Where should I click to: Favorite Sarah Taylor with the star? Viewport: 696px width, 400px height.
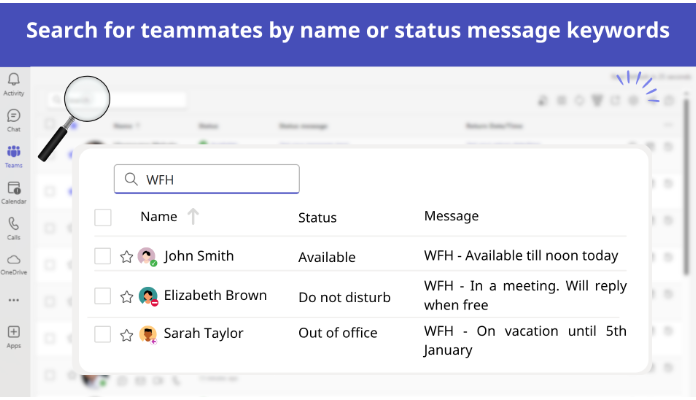(127, 335)
